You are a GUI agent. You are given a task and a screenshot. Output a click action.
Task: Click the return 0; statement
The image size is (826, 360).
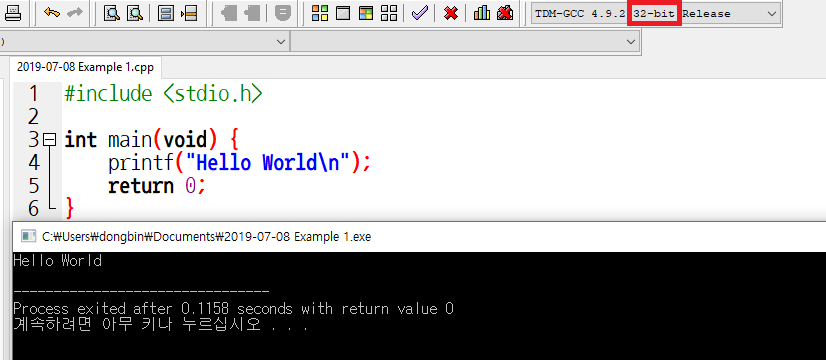[x=156, y=186]
